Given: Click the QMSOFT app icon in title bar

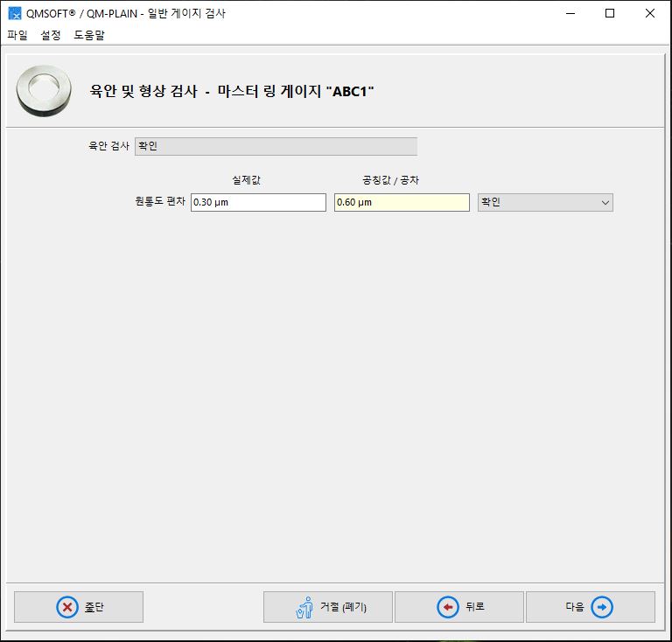Looking at the screenshot, I should pyautogui.click(x=15, y=13).
